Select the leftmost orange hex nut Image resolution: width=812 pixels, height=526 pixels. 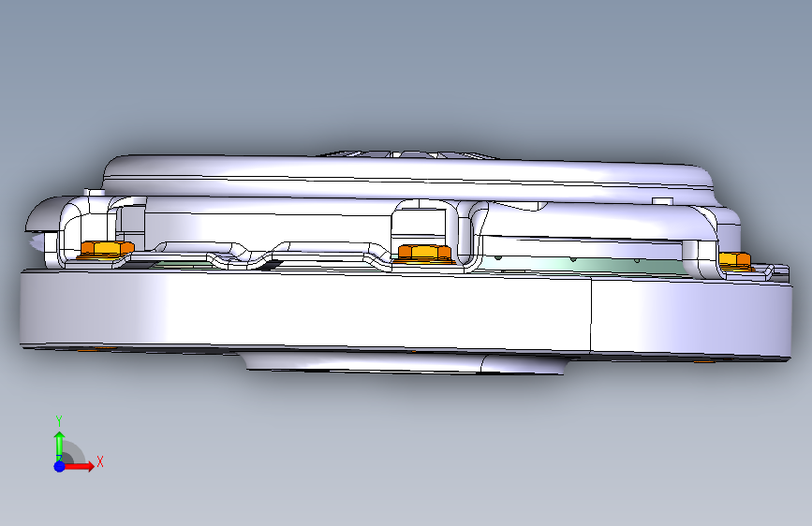[x=108, y=249]
